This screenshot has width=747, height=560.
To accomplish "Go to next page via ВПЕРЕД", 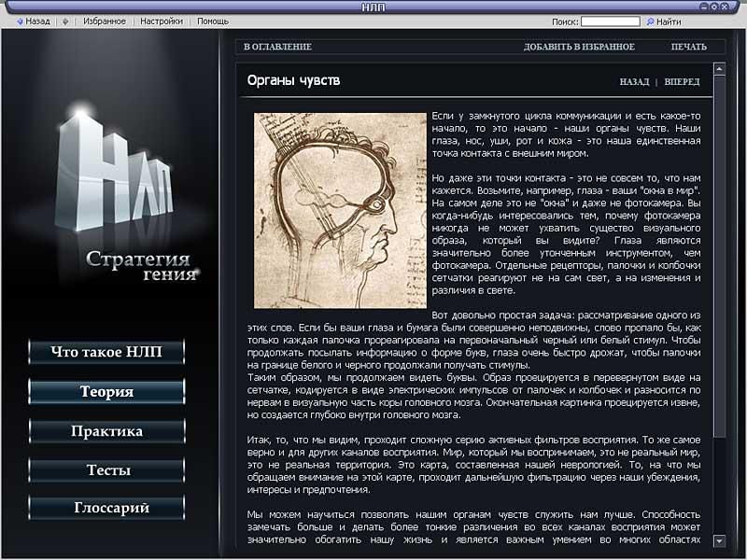I will tap(682, 82).
